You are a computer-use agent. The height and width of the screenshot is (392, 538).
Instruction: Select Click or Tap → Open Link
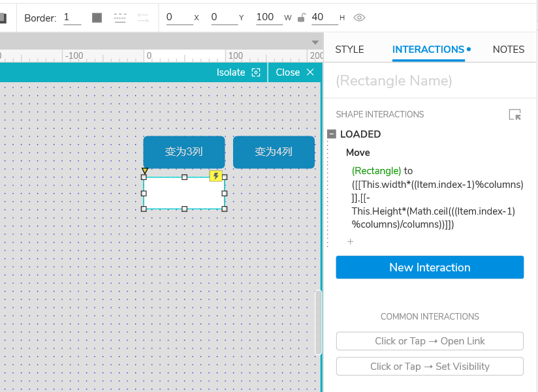[x=430, y=341]
